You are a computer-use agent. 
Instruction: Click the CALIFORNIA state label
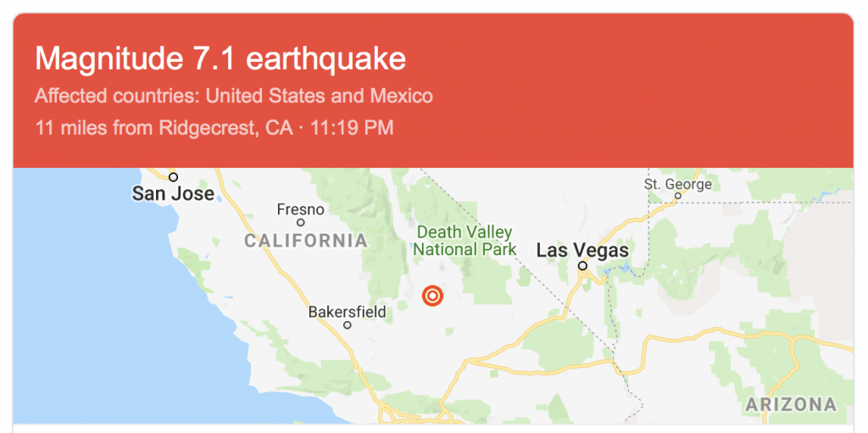pyautogui.click(x=305, y=241)
